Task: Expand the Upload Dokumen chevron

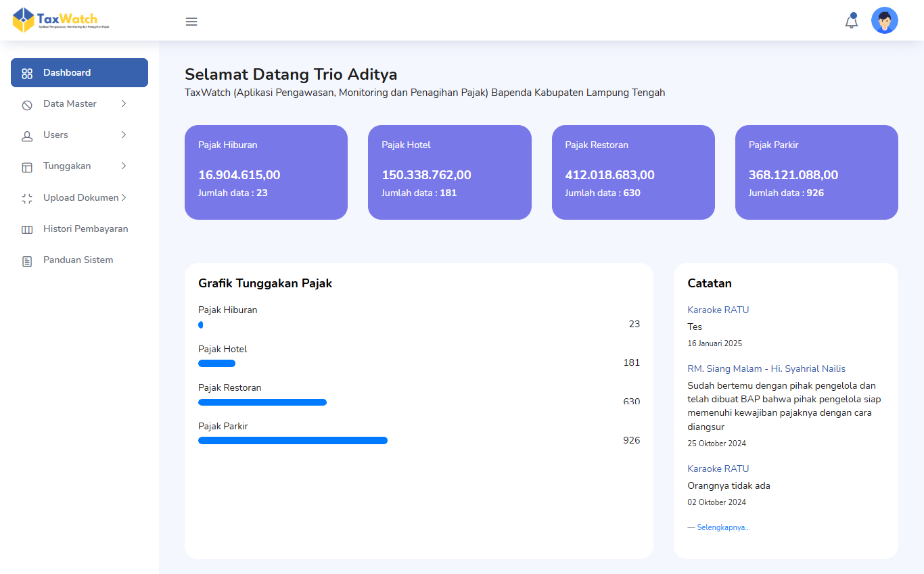Action: pyautogui.click(x=124, y=197)
